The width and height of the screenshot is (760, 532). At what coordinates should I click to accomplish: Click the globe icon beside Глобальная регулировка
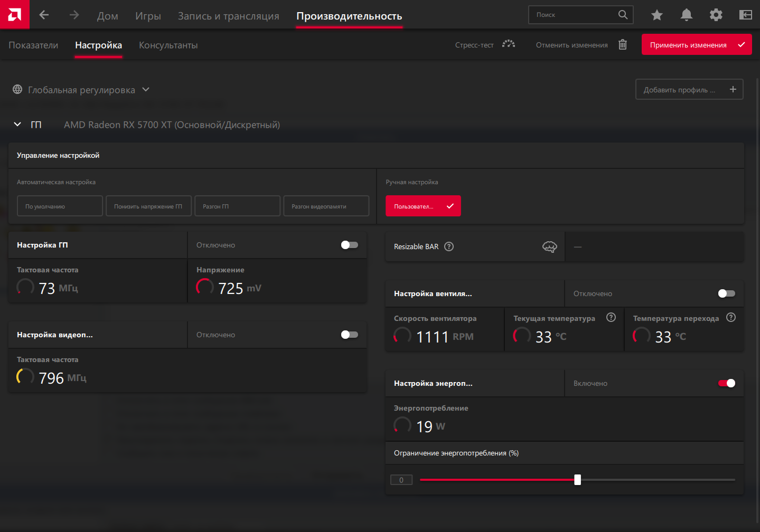(x=17, y=90)
